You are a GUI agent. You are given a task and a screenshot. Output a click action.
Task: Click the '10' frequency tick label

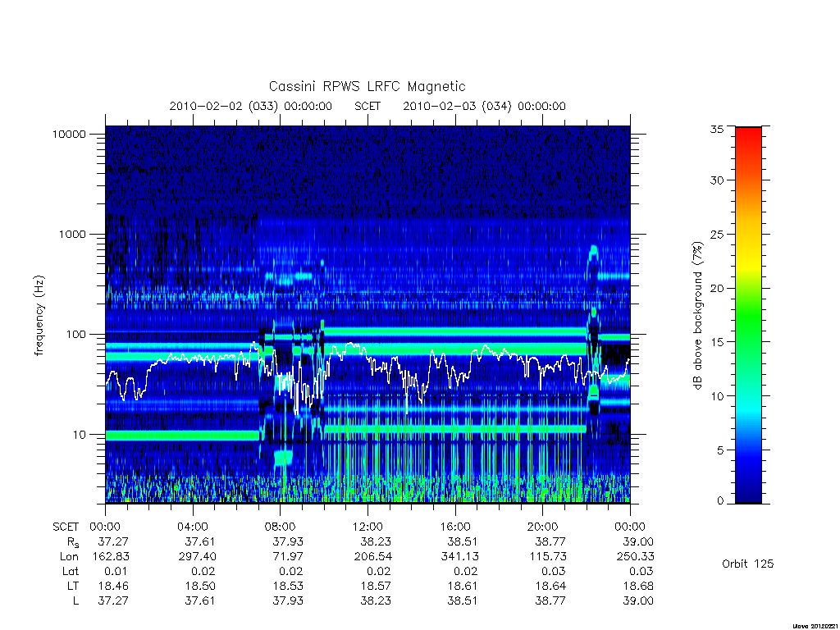80,435
